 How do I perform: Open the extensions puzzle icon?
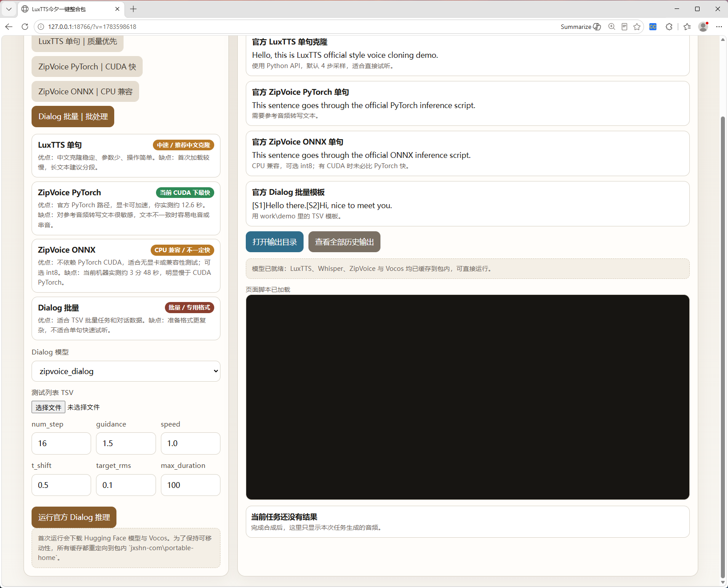pos(669,27)
